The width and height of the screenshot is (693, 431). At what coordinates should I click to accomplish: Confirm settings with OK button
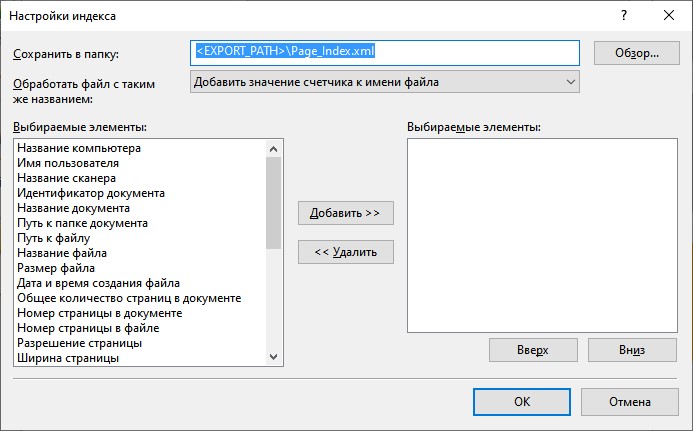tap(522, 402)
